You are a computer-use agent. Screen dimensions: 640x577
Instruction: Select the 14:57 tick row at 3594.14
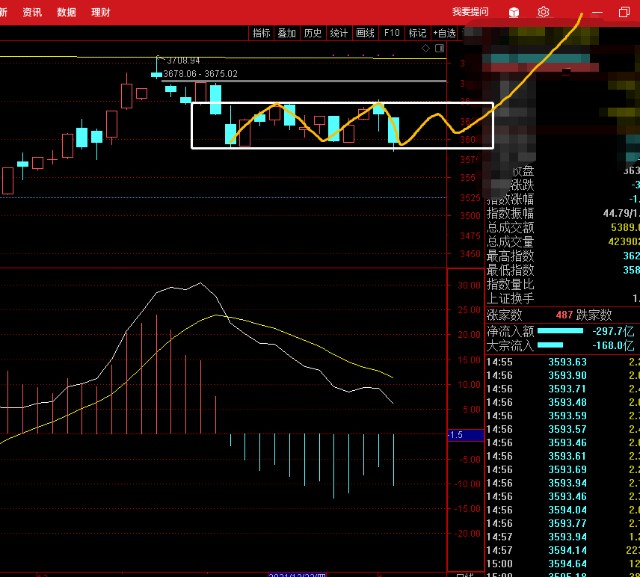click(x=563, y=550)
